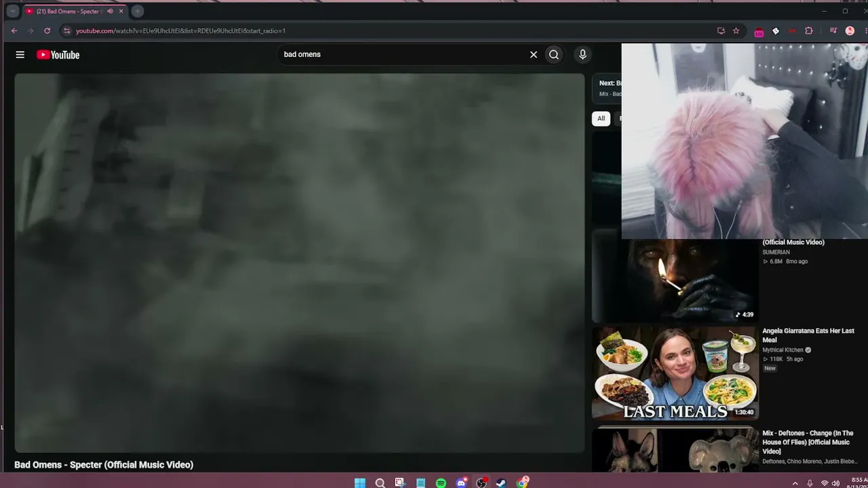Open the Last Meals video thumbnail
Image resolution: width=868 pixels, height=488 pixels.
pyautogui.click(x=675, y=373)
